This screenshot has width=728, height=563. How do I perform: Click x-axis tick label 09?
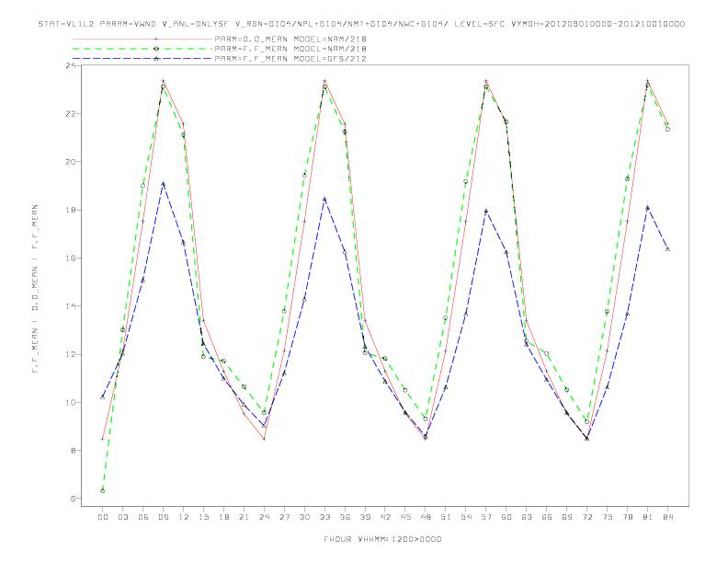click(x=163, y=517)
